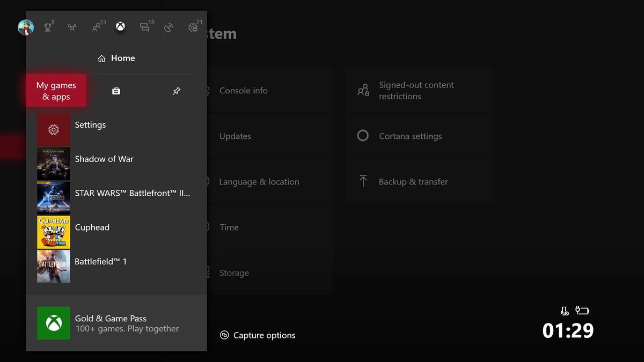Image resolution: width=644 pixels, height=362 pixels.
Task: Select the Broadcast & capture icon
Action: point(168,27)
